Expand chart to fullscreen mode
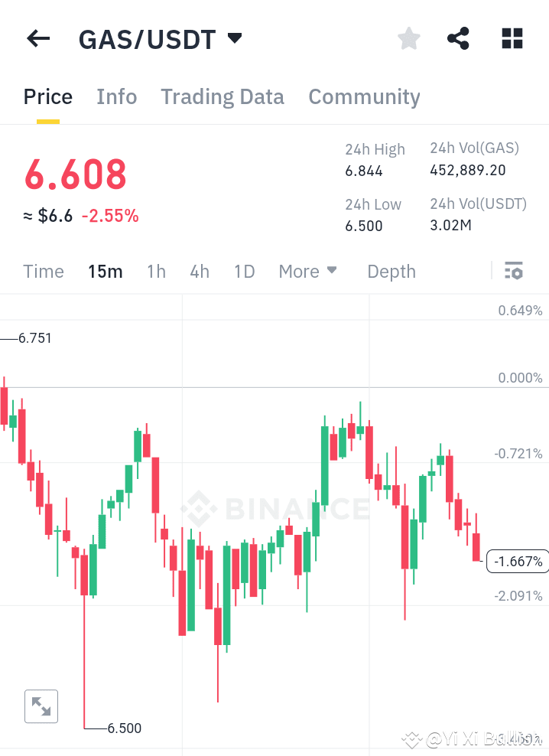 41,705
